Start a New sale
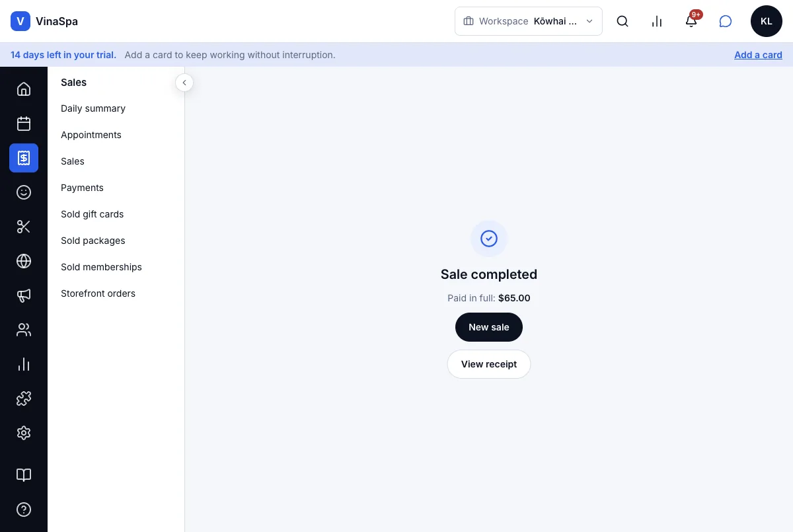The image size is (793, 532). (x=489, y=327)
